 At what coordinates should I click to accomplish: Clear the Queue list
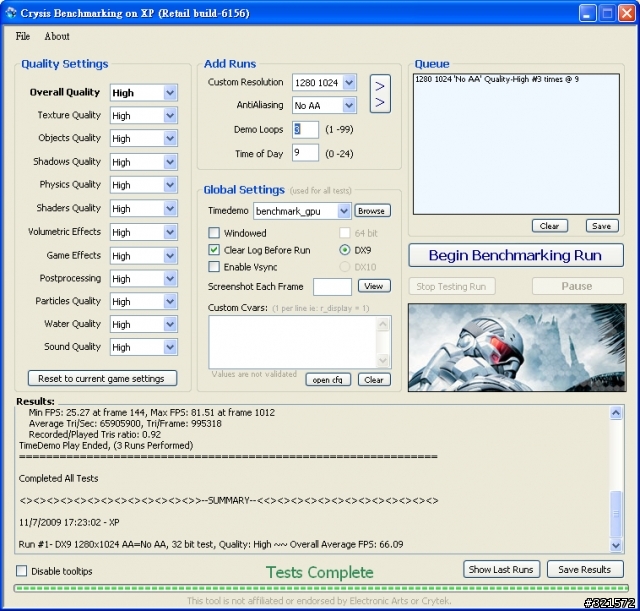[549, 226]
